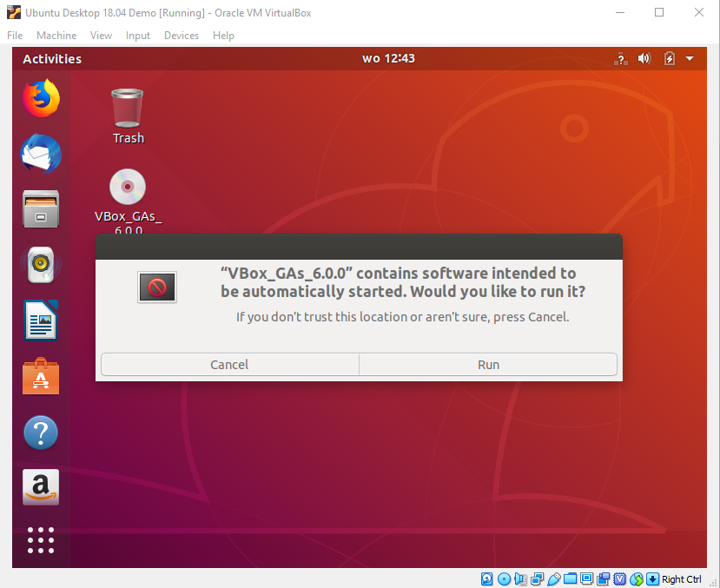Click the network status icon in top bar
Image resolution: width=720 pixels, height=588 pixels.
click(x=621, y=59)
